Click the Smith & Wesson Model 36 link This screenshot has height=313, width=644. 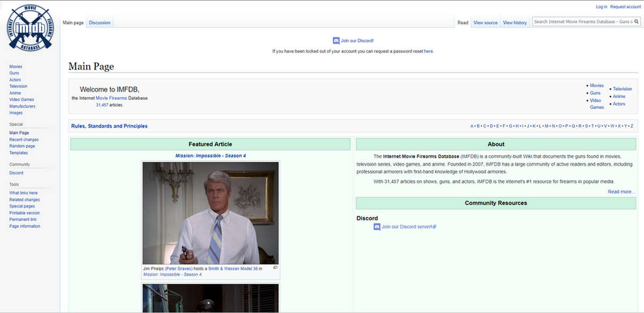(233, 268)
